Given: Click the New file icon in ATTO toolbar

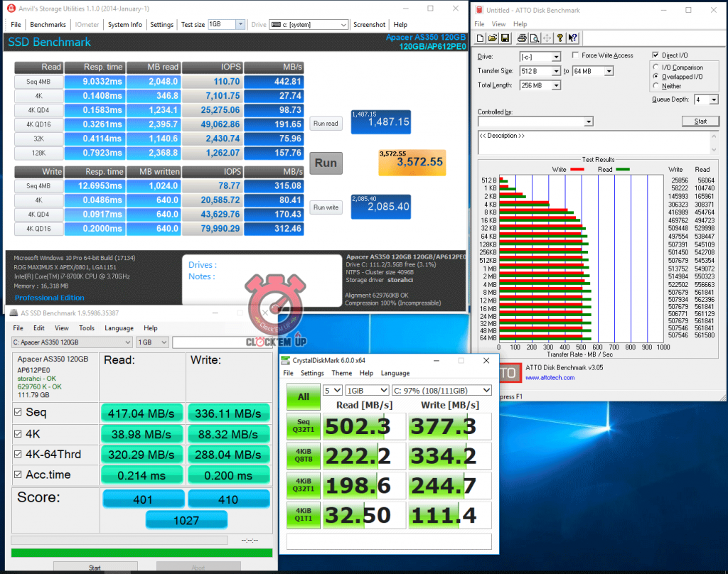Looking at the screenshot, I should (481, 38).
